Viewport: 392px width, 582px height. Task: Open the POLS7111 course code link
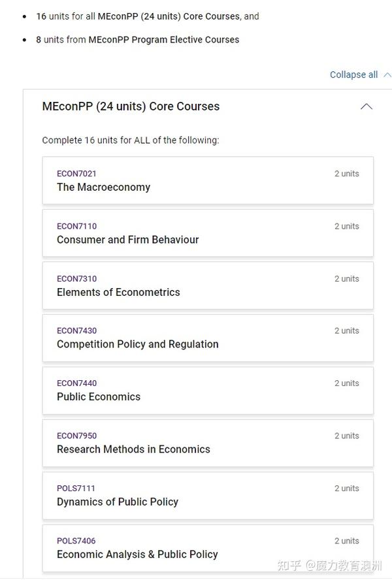(76, 489)
